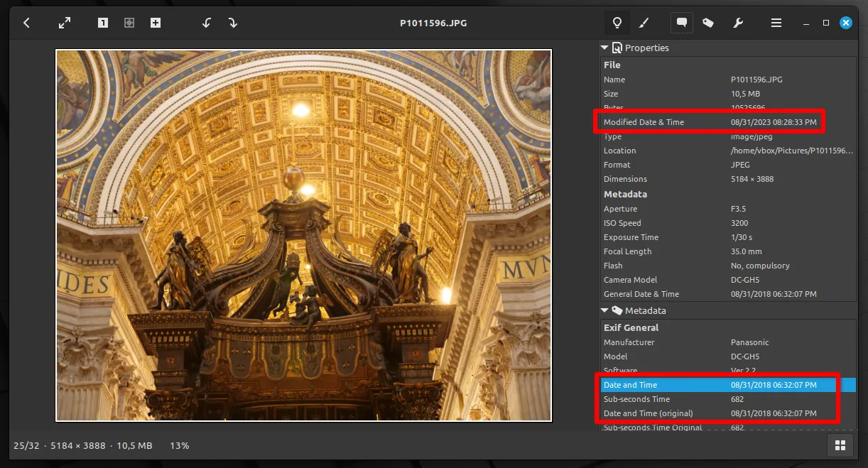Screen dimensions: 868x468
Task: Open tools with the wrench icon
Action: tap(739, 22)
